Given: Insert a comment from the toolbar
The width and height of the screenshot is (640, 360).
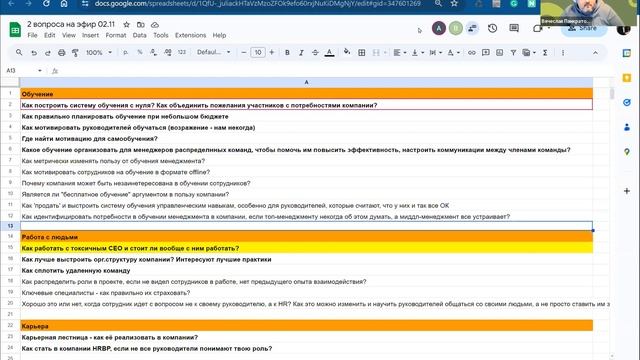Looking at the screenshot, I should (486, 53).
